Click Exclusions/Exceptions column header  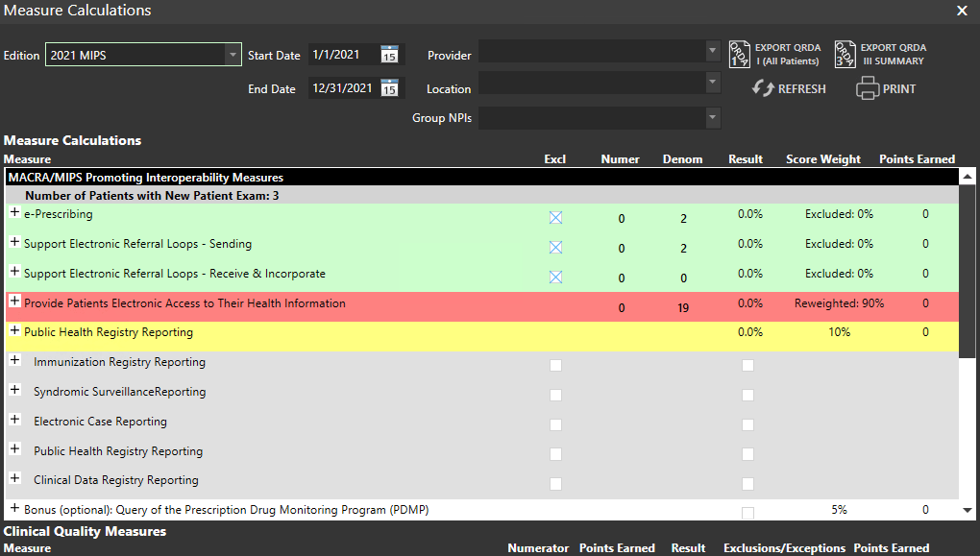784,548
